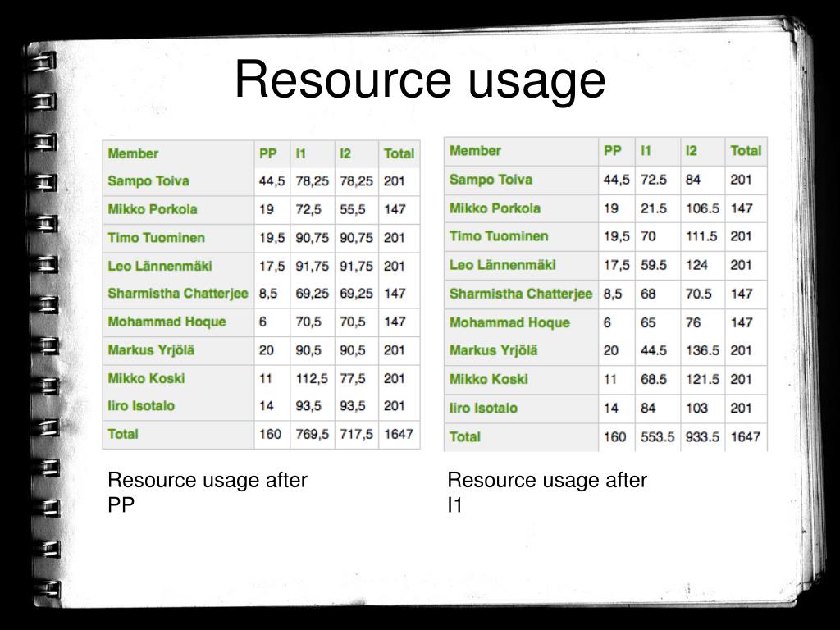Click the "160" PP total in after-PP table
The height and width of the screenshot is (630, 840).
[x=270, y=435]
